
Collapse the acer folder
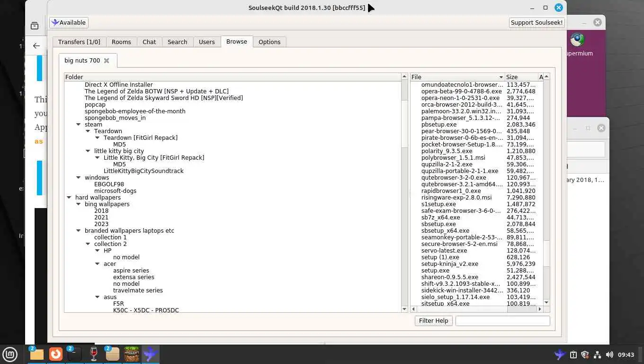coord(98,264)
